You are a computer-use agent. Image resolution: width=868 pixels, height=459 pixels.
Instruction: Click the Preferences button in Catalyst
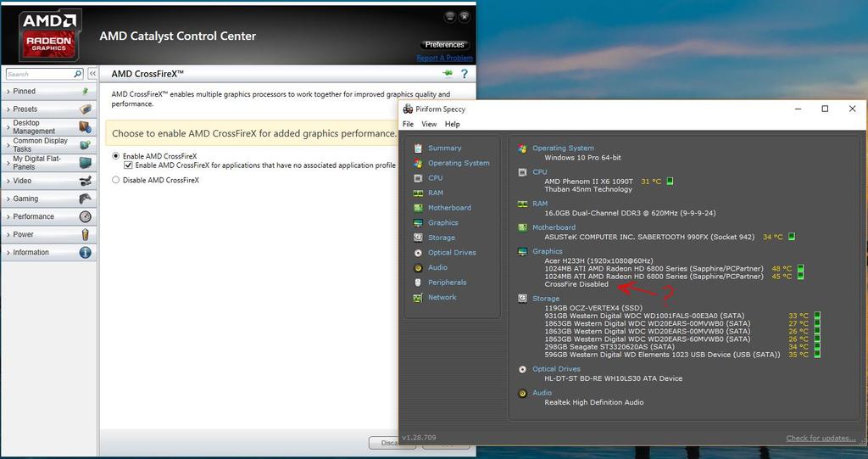pos(444,44)
